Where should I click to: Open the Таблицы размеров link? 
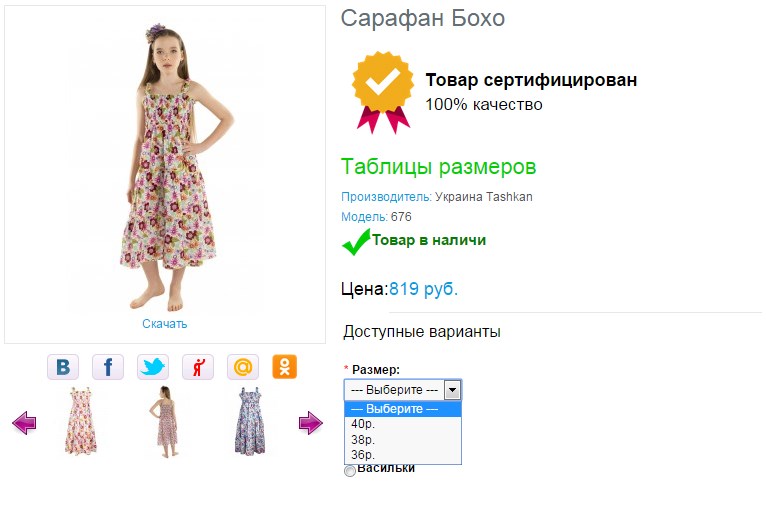coord(439,166)
